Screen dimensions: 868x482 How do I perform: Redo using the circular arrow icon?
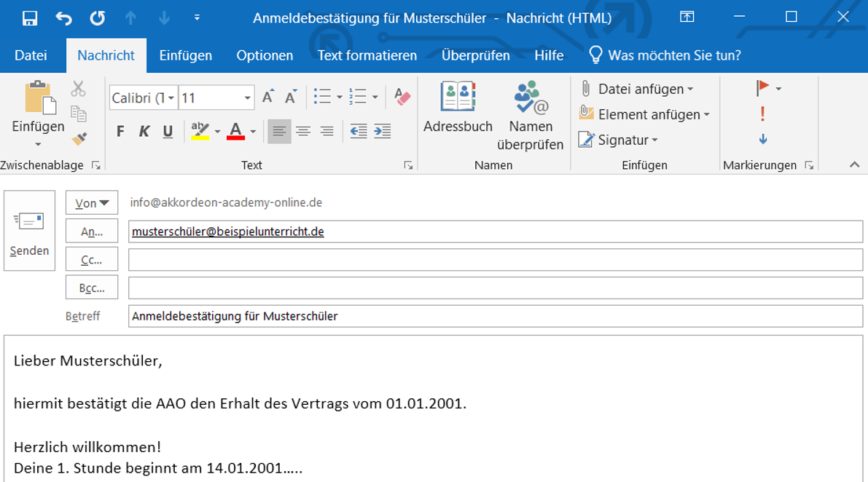[x=98, y=18]
